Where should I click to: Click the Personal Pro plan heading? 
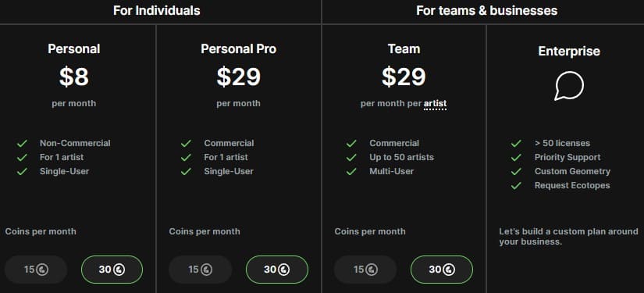click(x=239, y=49)
